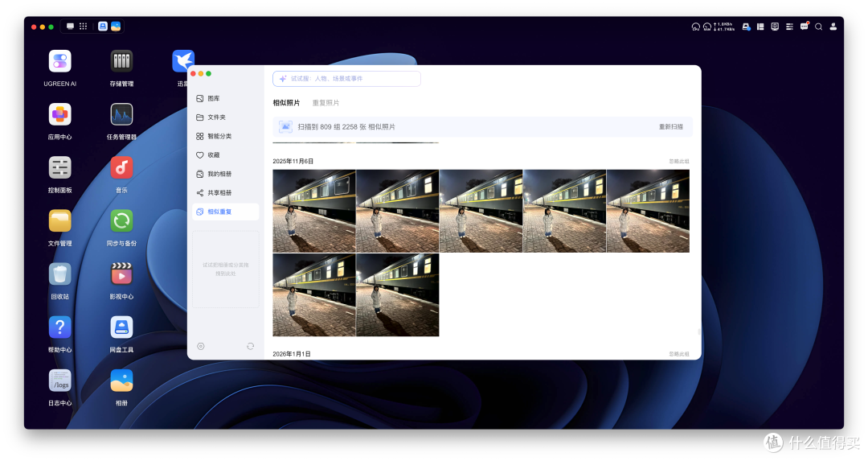This screenshot has width=868, height=461.
Task: Select fifth train photo in top row
Action: [x=649, y=211]
